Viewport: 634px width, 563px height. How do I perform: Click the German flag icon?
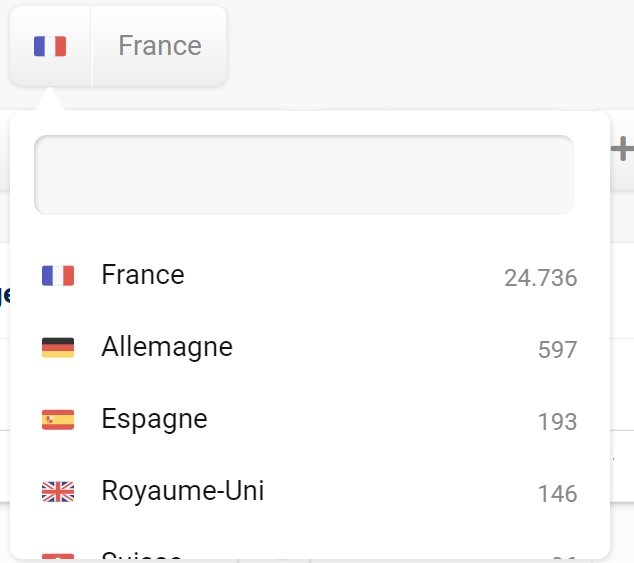[58, 348]
